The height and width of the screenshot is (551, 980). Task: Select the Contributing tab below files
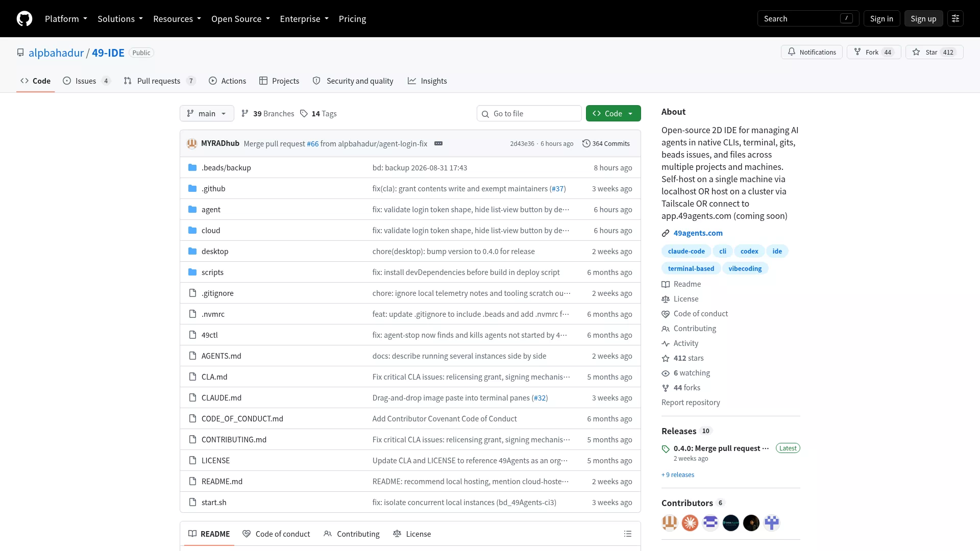[352, 534]
